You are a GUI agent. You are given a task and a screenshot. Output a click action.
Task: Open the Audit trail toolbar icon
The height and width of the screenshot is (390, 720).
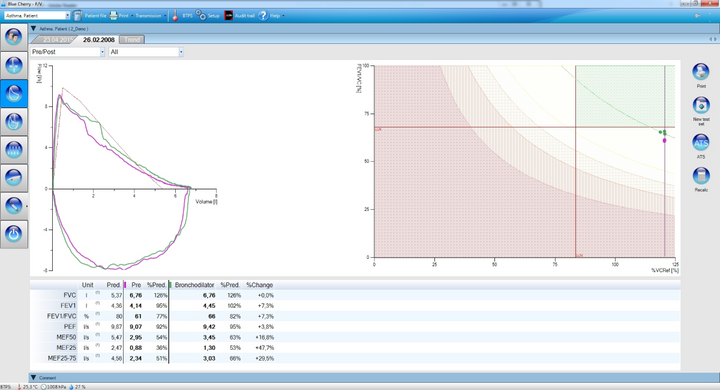coord(229,16)
